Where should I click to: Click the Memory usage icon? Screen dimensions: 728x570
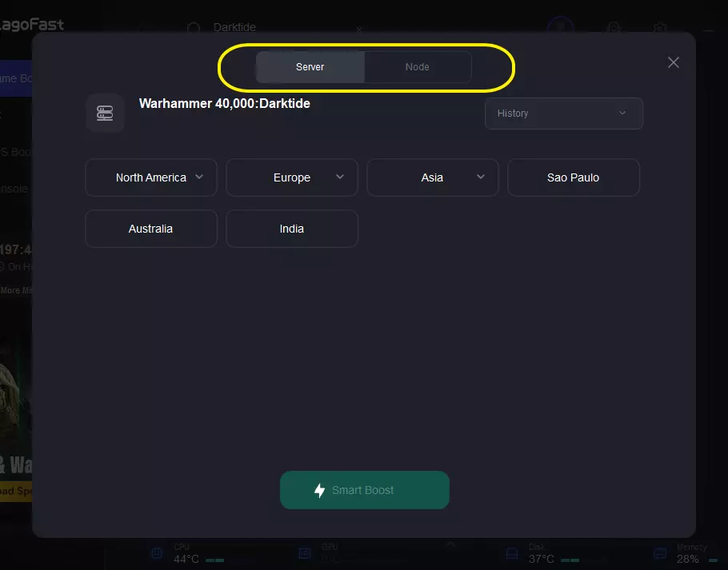(x=660, y=553)
